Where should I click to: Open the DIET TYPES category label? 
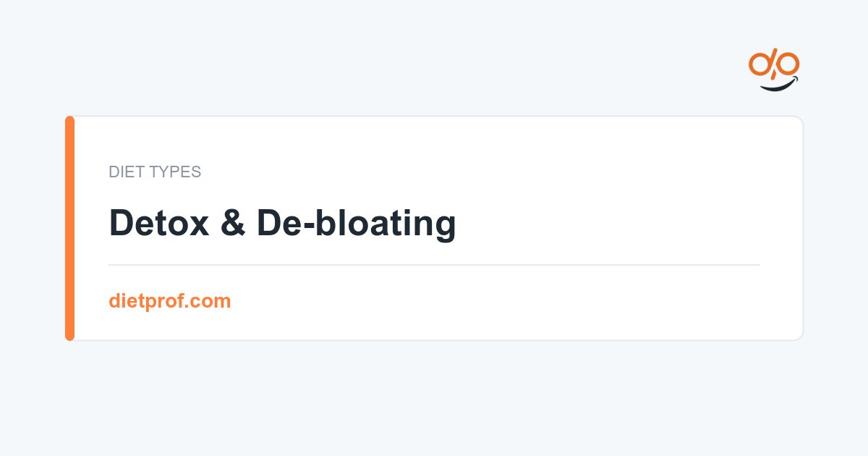tap(155, 172)
